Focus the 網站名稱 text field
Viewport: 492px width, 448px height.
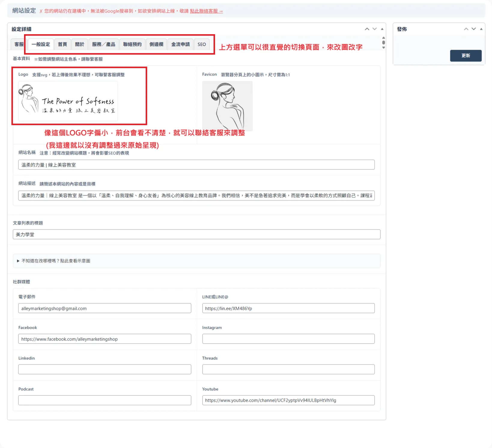[196, 165]
